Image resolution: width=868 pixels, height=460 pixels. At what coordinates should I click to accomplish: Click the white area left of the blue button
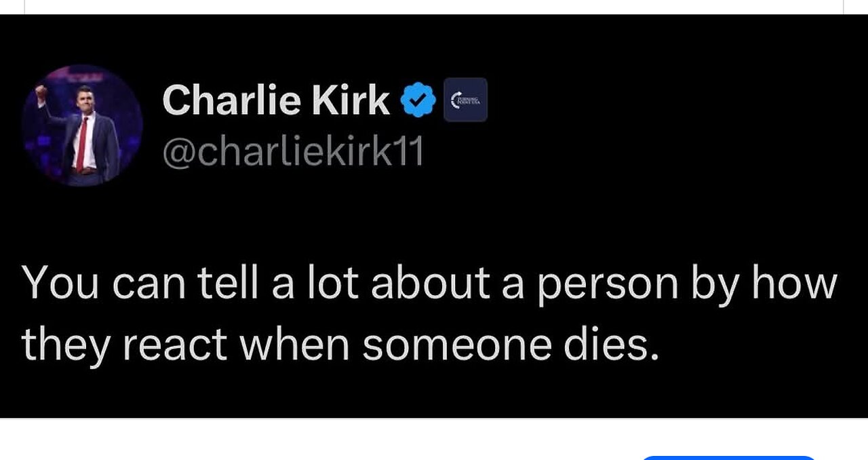click(x=319, y=440)
